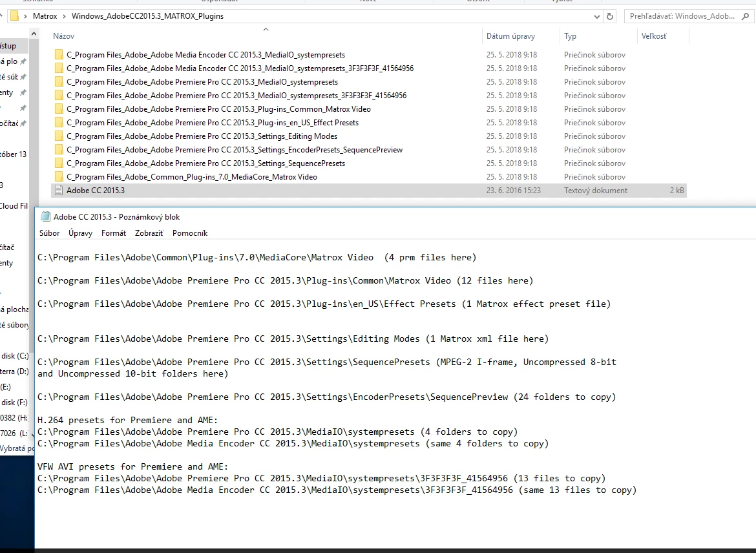Select Adobe CC 2015.3 text file name
756x553 pixels.
(x=96, y=190)
